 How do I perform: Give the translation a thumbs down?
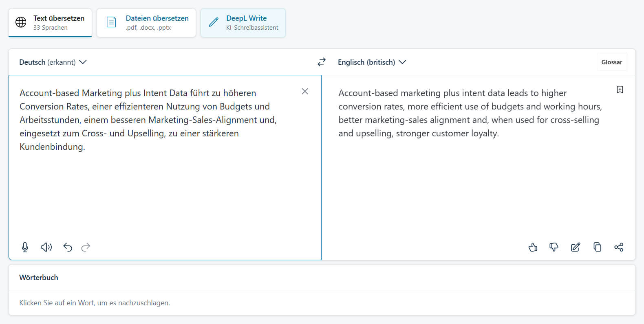tap(554, 247)
